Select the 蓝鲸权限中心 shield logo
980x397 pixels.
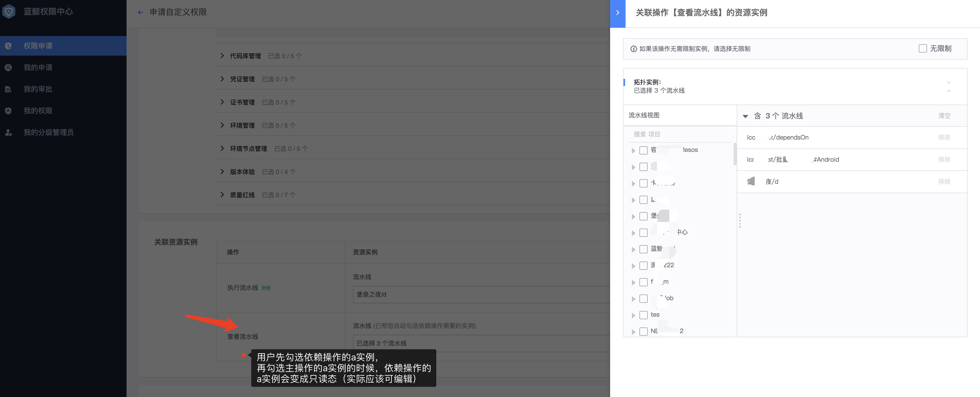tap(8, 11)
